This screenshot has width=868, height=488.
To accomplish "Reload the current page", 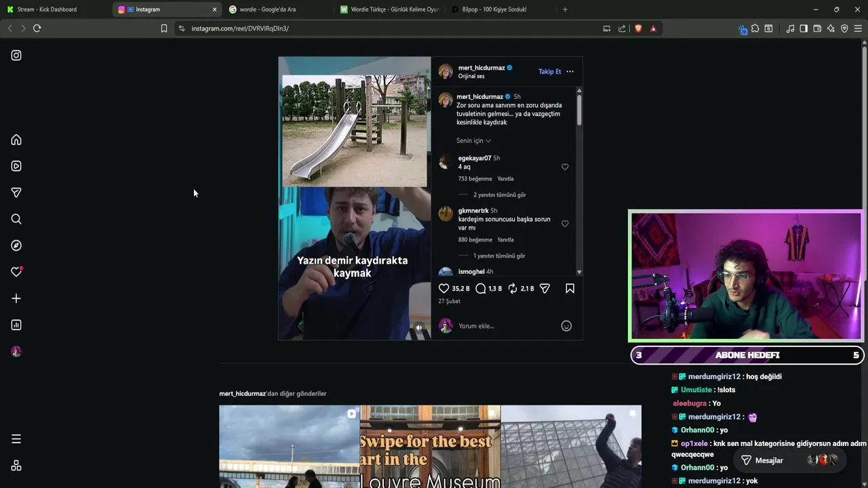I will (37, 28).
